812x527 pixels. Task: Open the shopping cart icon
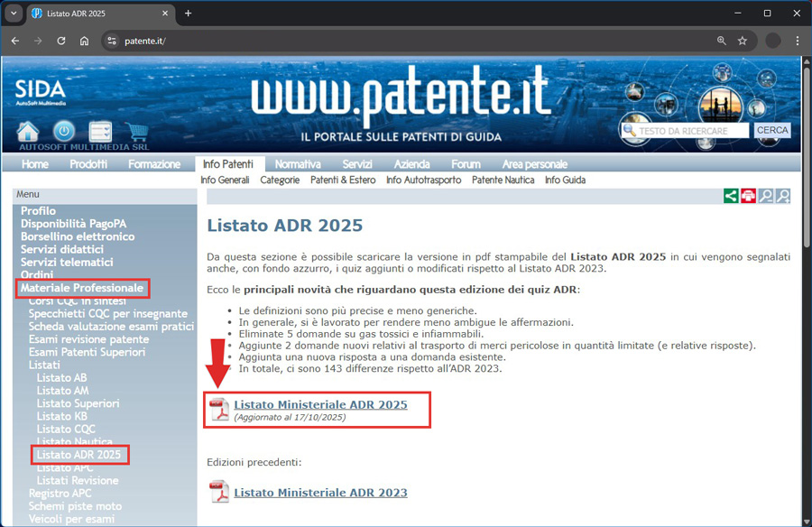(135, 134)
